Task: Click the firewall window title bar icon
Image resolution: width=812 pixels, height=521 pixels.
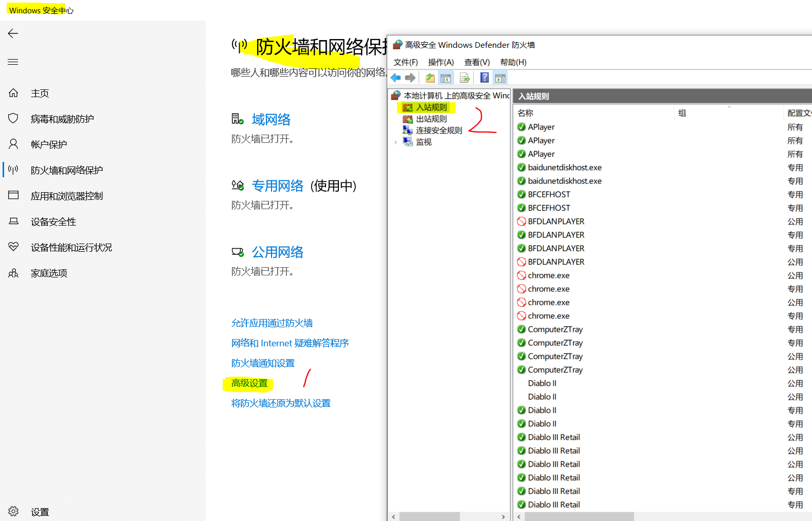Action: [398, 45]
